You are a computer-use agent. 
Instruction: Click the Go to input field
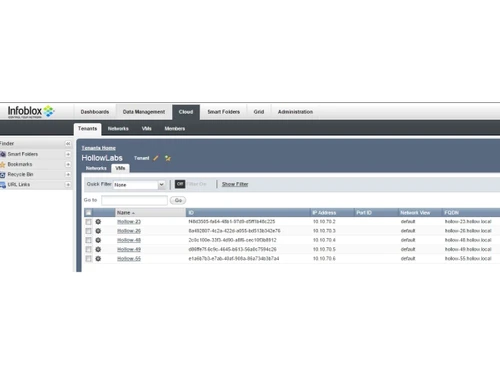click(x=134, y=200)
